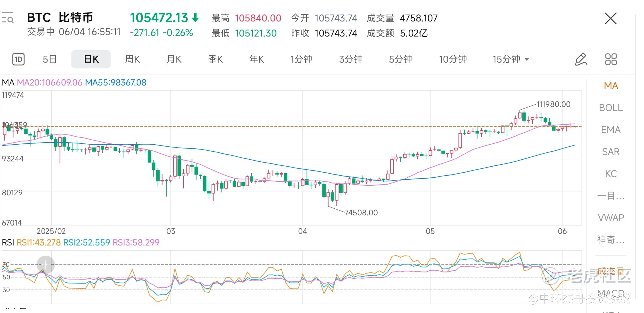Open the stock search list icon
644x313 pixels.
[8, 18]
